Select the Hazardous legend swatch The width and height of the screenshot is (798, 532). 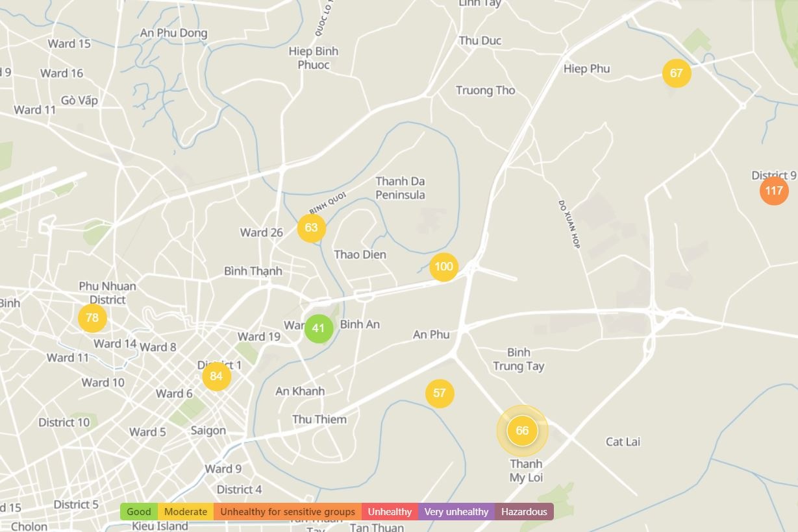524,512
